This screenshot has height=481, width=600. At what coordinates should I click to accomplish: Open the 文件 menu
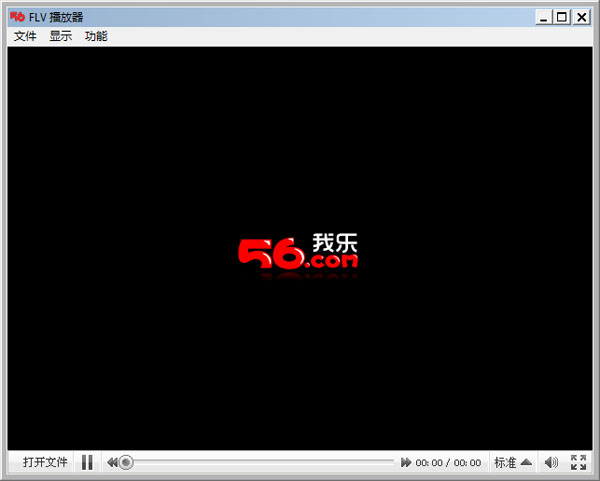tap(25, 36)
